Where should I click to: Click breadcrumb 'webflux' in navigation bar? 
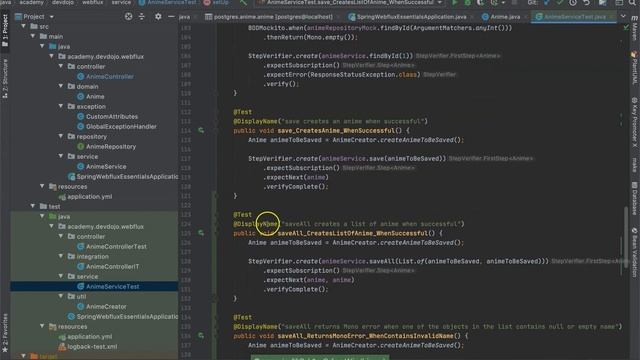tap(93, 2)
